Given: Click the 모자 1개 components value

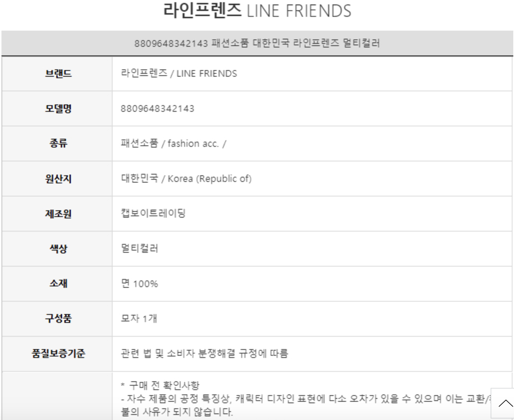Looking at the screenshot, I should click(139, 318).
